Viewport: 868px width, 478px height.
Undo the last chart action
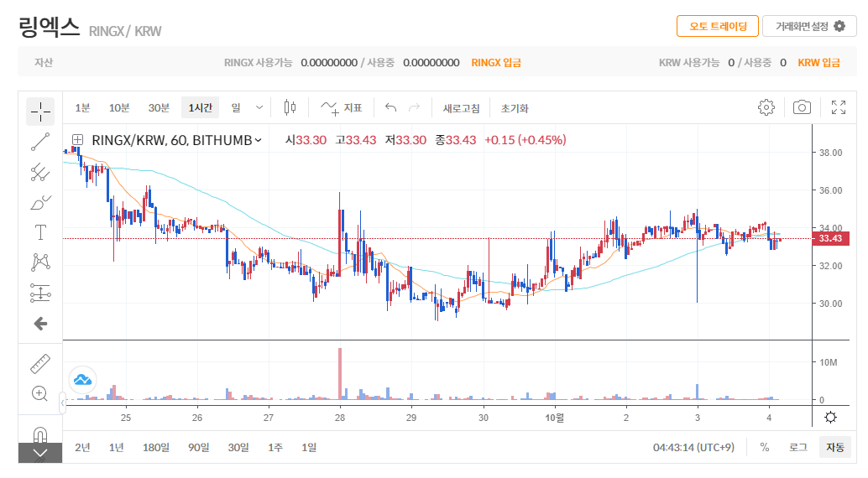pyautogui.click(x=391, y=107)
